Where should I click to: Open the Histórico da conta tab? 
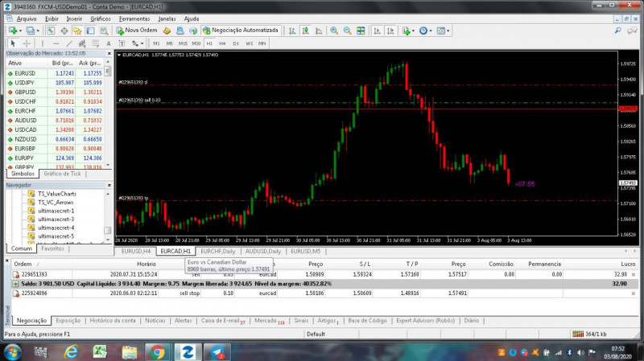[112, 321]
